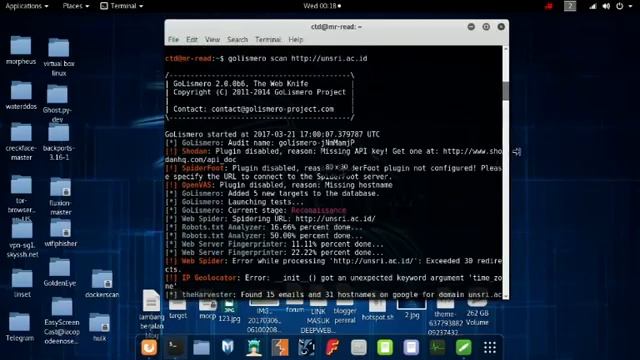The width and height of the screenshot is (640, 360).
Task: Select the fluxion-master locked folder
Action: tap(60, 196)
